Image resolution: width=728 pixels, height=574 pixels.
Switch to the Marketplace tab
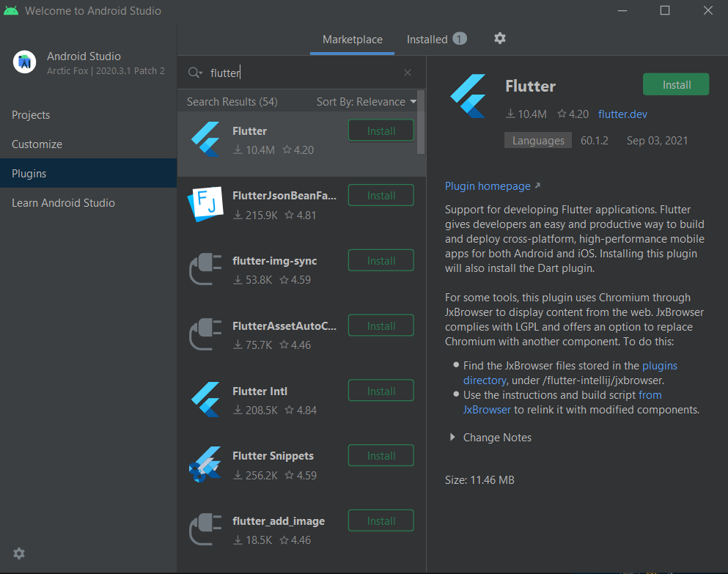[353, 40]
